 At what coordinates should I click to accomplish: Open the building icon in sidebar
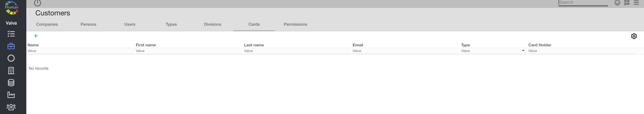point(11,71)
